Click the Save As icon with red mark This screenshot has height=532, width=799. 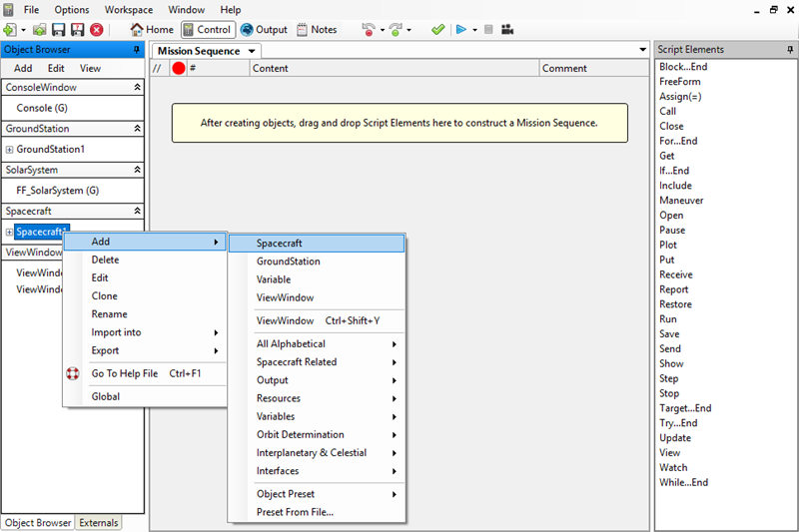[x=78, y=30]
